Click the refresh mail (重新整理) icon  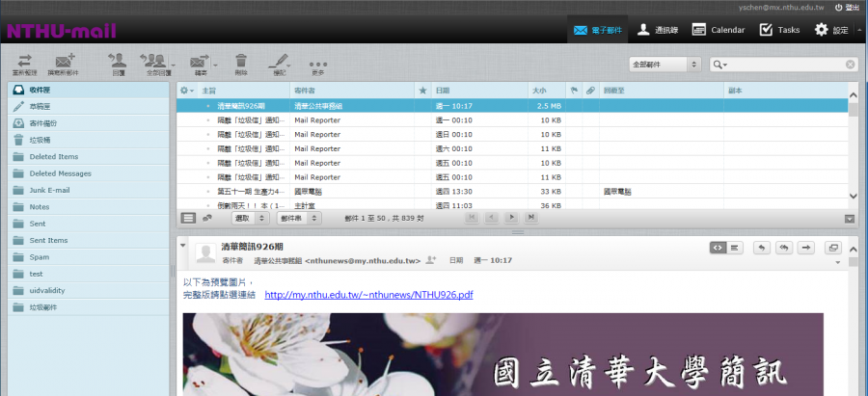tap(22, 61)
